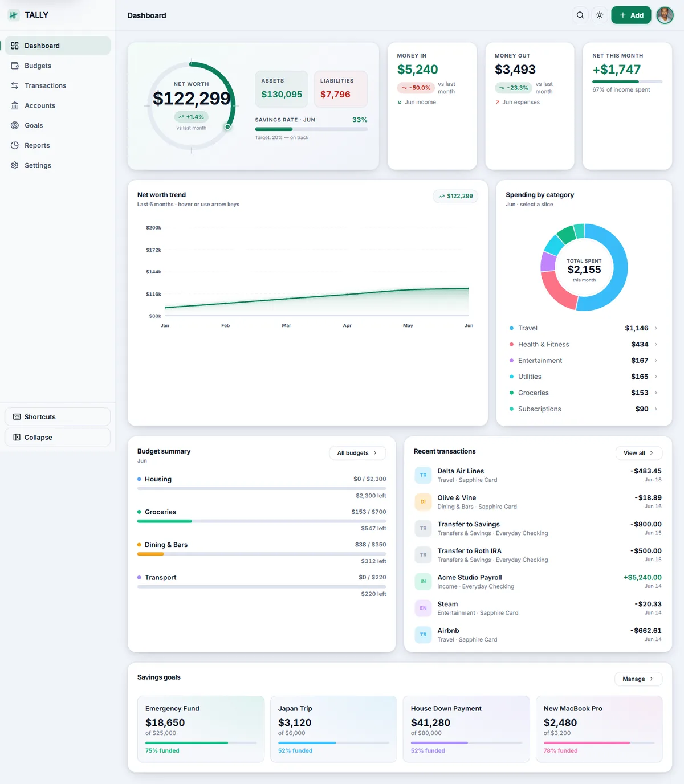Image resolution: width=684 pixels, height=784 pixels.
Task: Click the Olive & Vine DI icon
Action: pyautogui.click(x=423, y=502)
